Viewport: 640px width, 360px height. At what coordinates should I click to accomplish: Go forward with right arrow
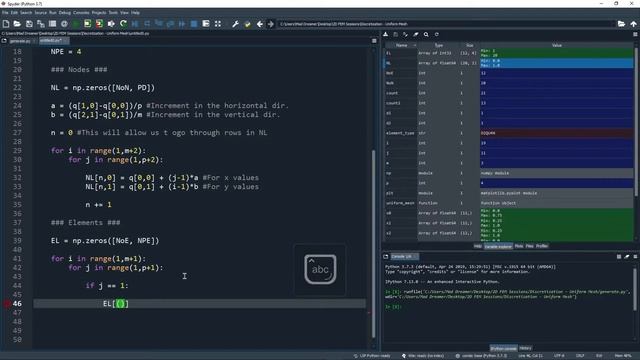tap(271, 24)
